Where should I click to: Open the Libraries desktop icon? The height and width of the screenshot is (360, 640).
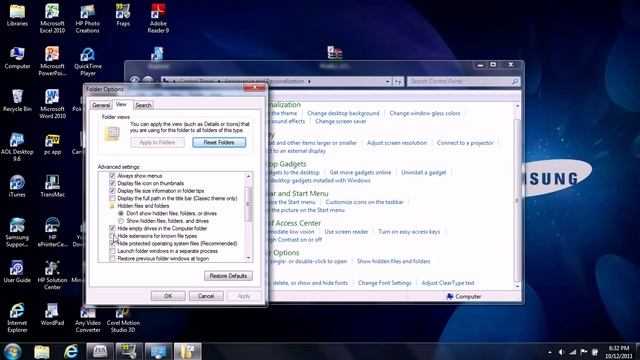(x=17, y=16)
